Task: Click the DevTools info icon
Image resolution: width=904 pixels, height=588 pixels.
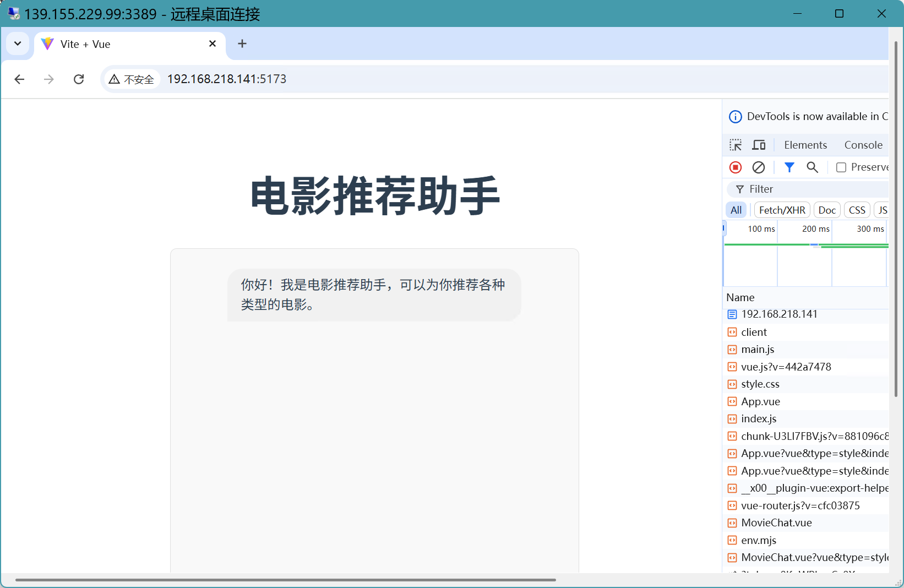Action: tap(735, 116)
